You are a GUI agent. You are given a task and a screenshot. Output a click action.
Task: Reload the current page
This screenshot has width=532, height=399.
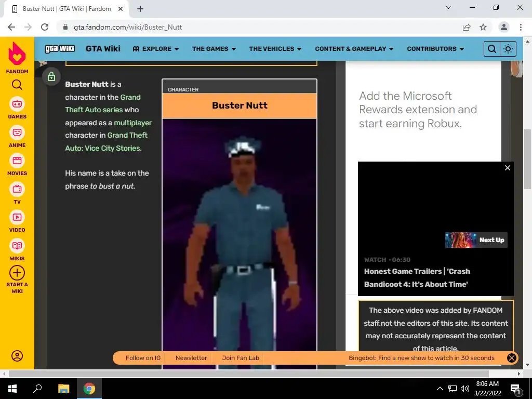45,27
